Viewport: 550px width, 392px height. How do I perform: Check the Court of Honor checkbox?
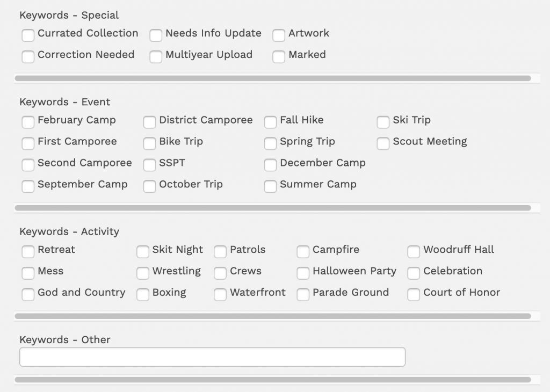click(x=414, y=295)
